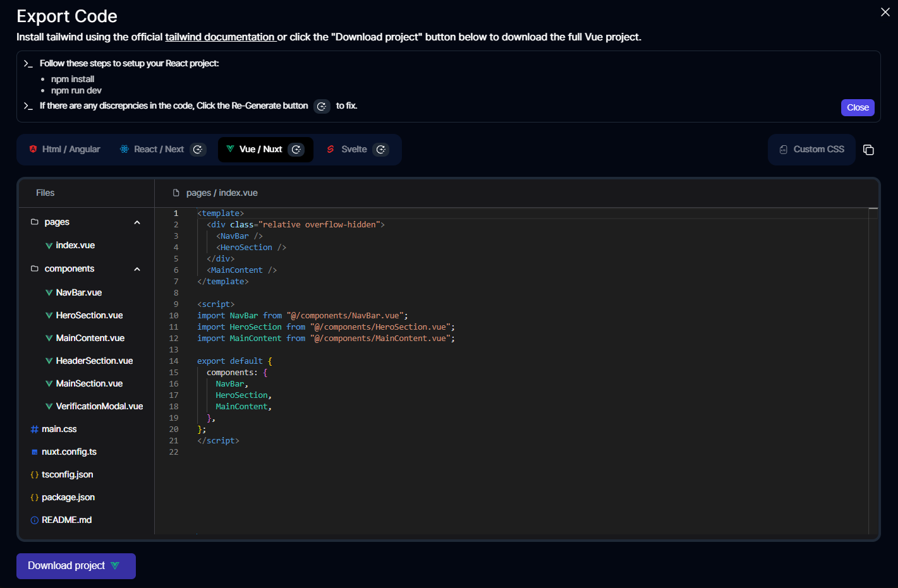Click the 'Files' panel header
The image size is (898, 588).
[x=46, y=193]
